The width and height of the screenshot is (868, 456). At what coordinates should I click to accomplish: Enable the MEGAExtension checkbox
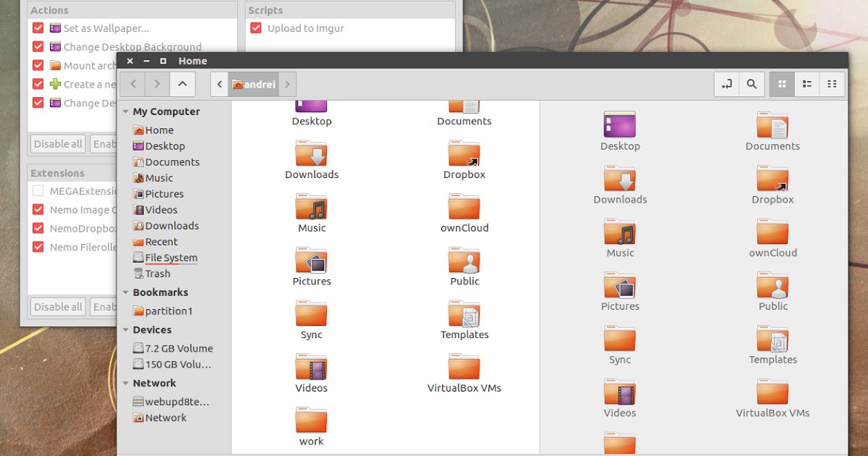(38, 191)
